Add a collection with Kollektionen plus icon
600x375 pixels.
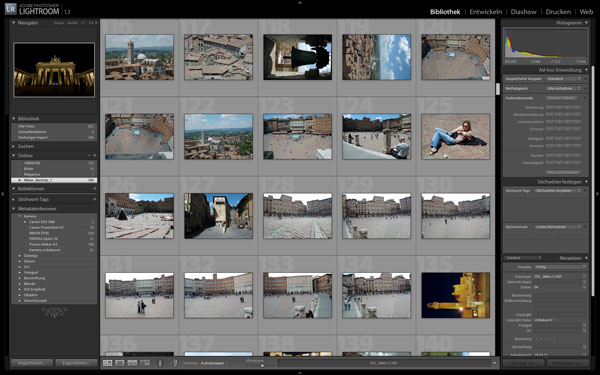tap(95, 189)
